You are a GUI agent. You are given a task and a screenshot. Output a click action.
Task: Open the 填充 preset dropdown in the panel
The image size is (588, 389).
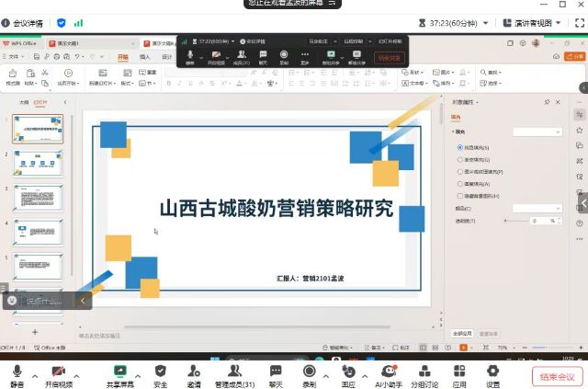(x=537, y=132)
